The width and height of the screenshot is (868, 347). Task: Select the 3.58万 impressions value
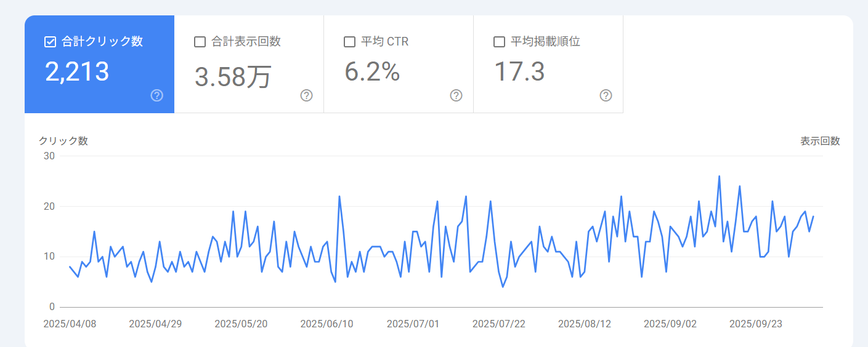233,76
